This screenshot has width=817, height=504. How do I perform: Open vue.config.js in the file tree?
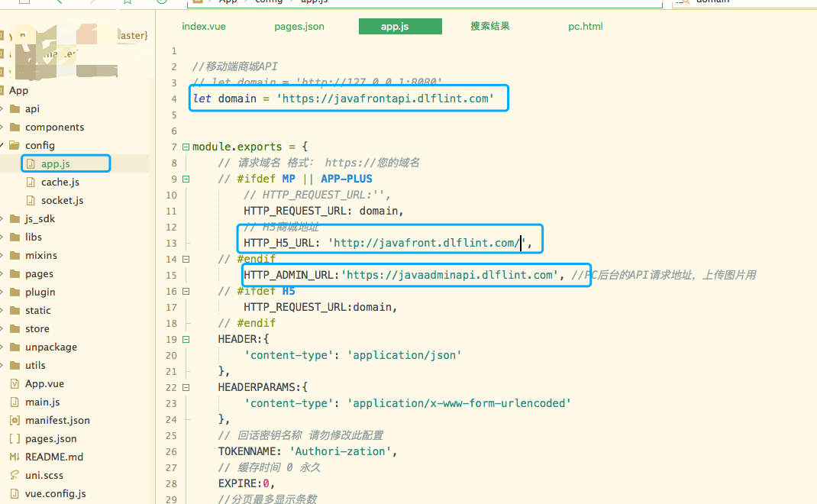tap(55, 493)
